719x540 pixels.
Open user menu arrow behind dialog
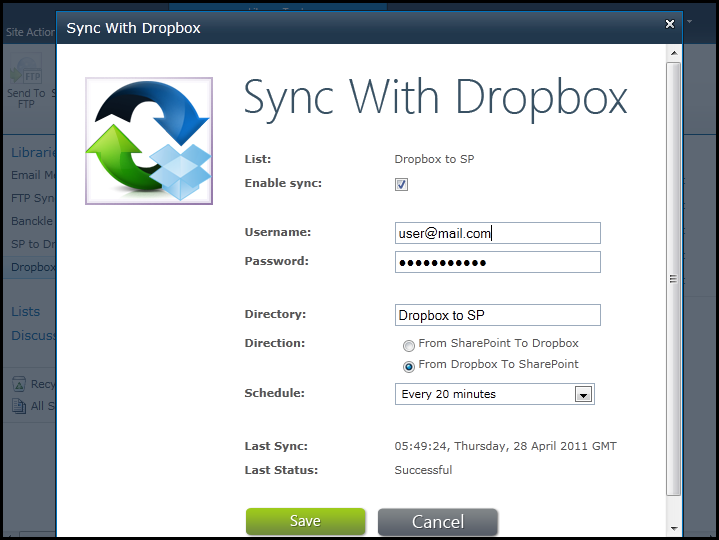coord(689,21)
